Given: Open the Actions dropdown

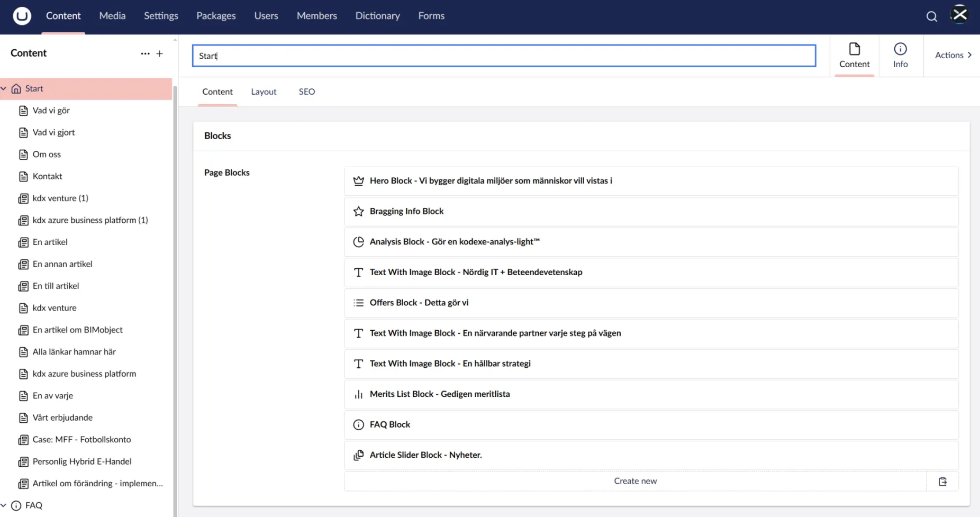Looking at the screenshot, I should point(953,55).
